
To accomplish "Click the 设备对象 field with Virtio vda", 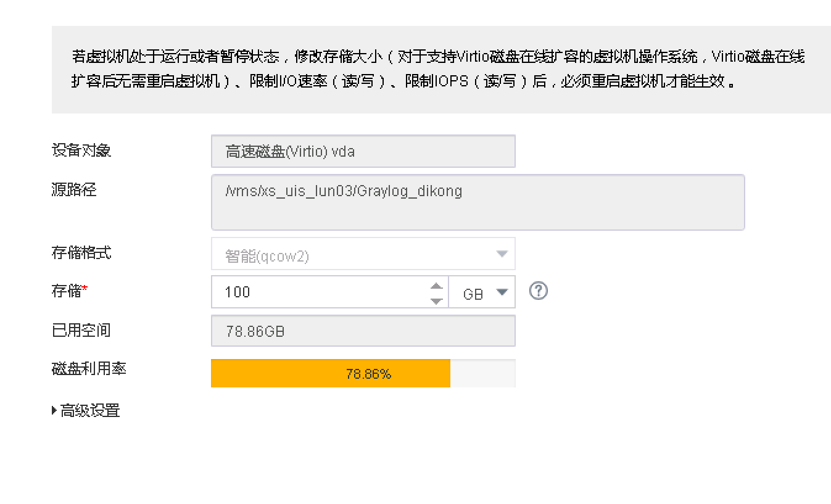I will point(363,151).
